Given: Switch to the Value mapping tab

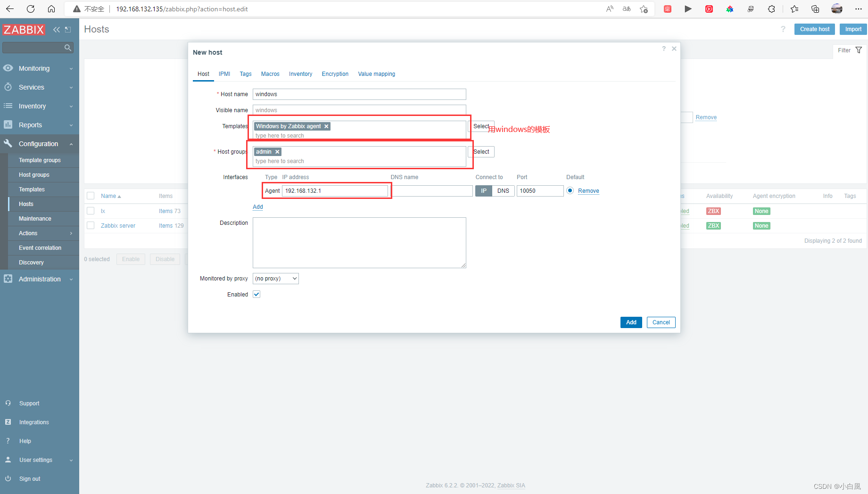Looking at the screenshot, I should tap(377, 74).
